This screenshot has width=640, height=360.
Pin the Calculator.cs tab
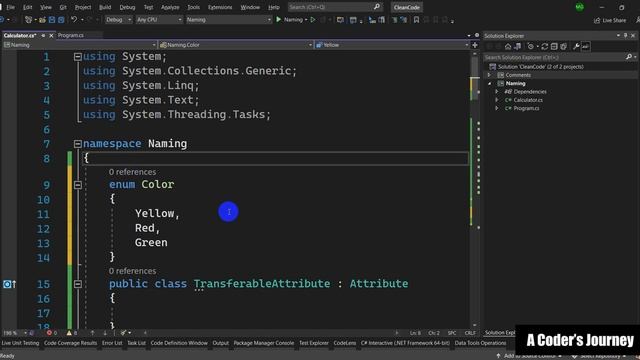[43, 36]
